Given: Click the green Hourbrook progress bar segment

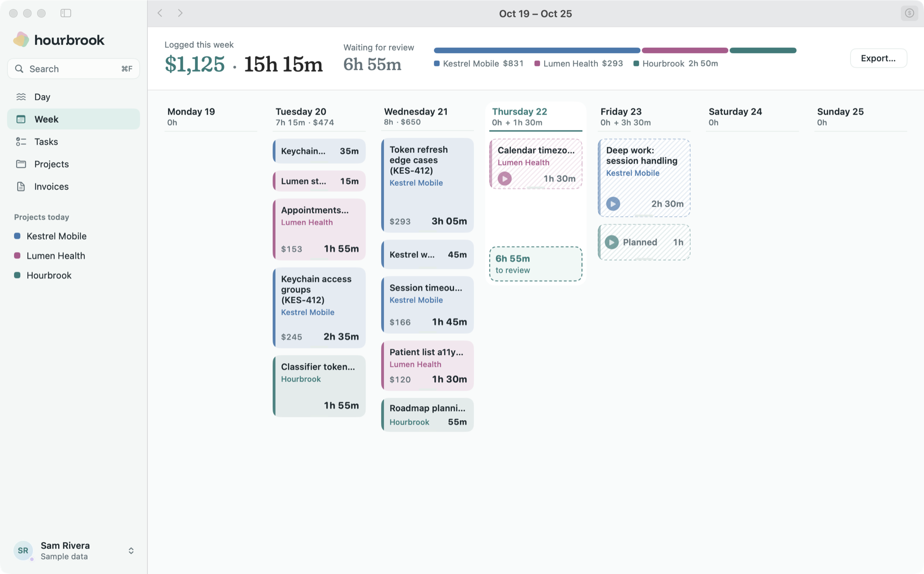Looking at the screenshot, I should (763, 50).
